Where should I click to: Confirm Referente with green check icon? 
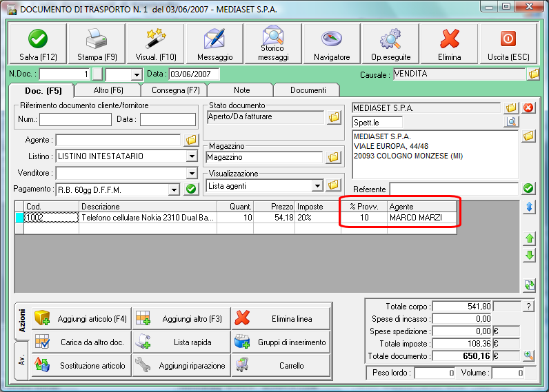pyautogui.click(x=528, y=189)
